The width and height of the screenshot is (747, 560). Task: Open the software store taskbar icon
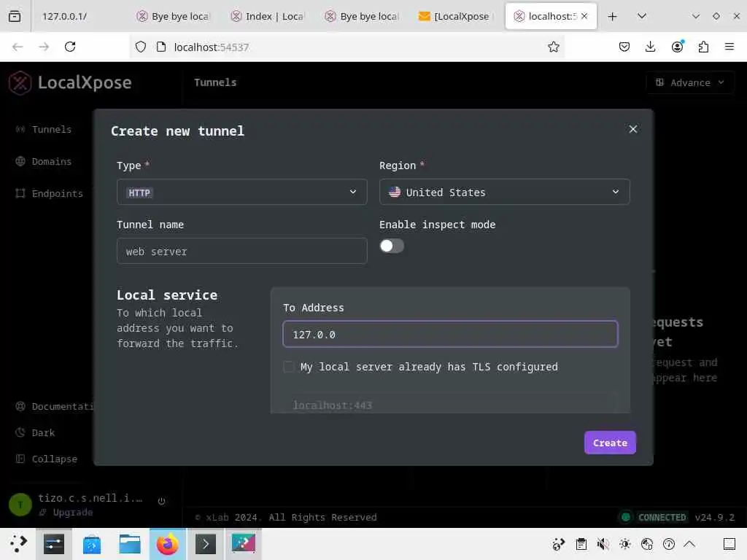[91, 544]
